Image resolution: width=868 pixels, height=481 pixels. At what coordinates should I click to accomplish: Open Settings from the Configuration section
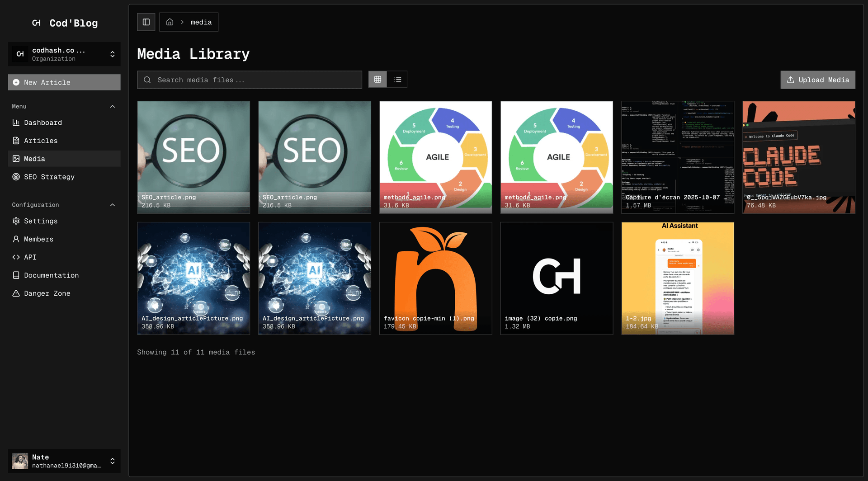[41, 221]
